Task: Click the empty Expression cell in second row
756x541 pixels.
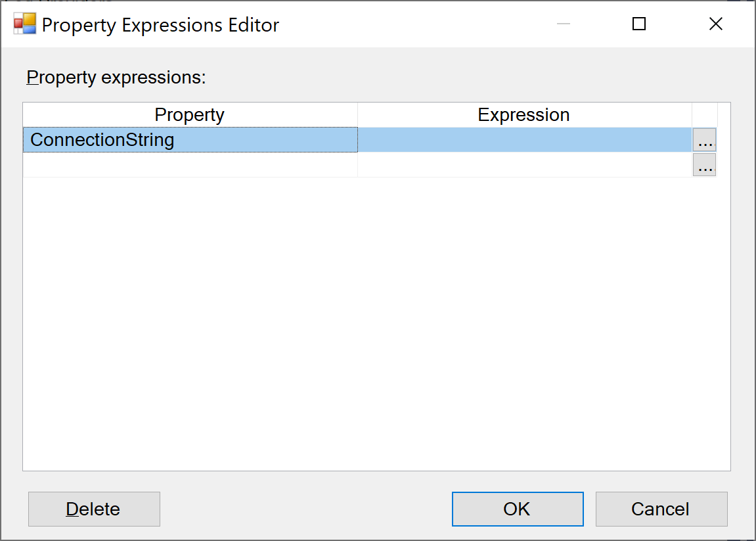Action: pyautogui.click(x=523, y=165)
